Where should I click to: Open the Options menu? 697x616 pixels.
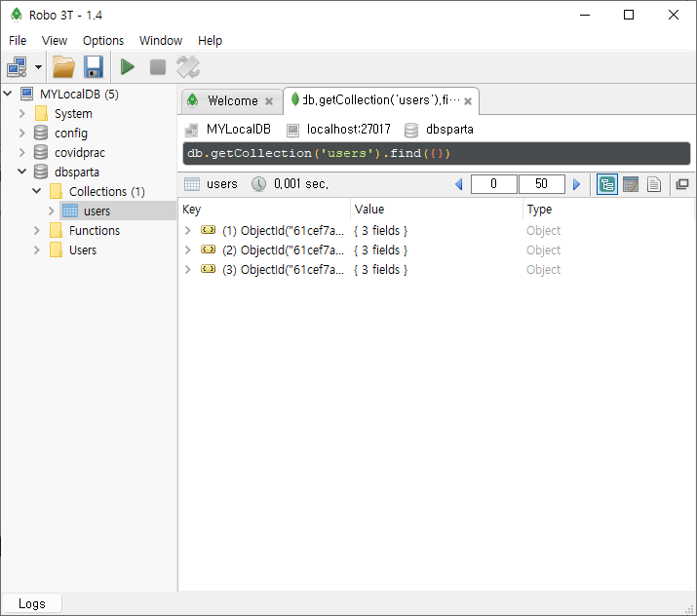pyautogui.click(x=103, y=40)
